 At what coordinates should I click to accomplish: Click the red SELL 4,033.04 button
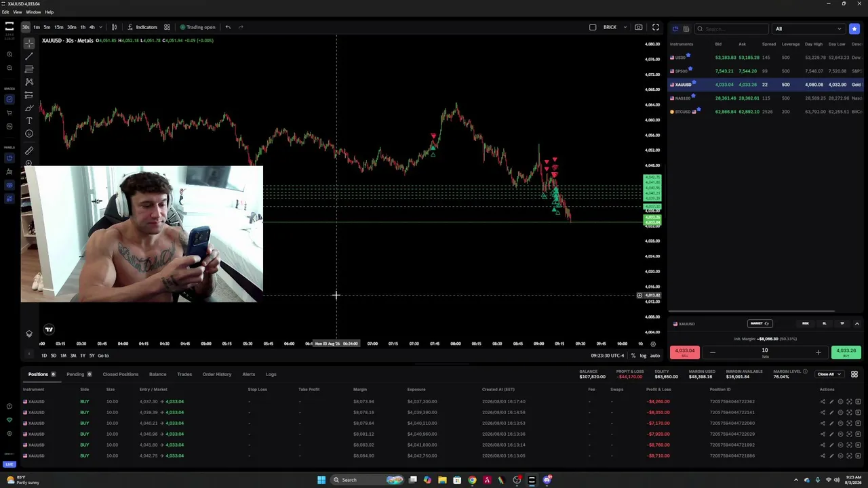(685, 352)
